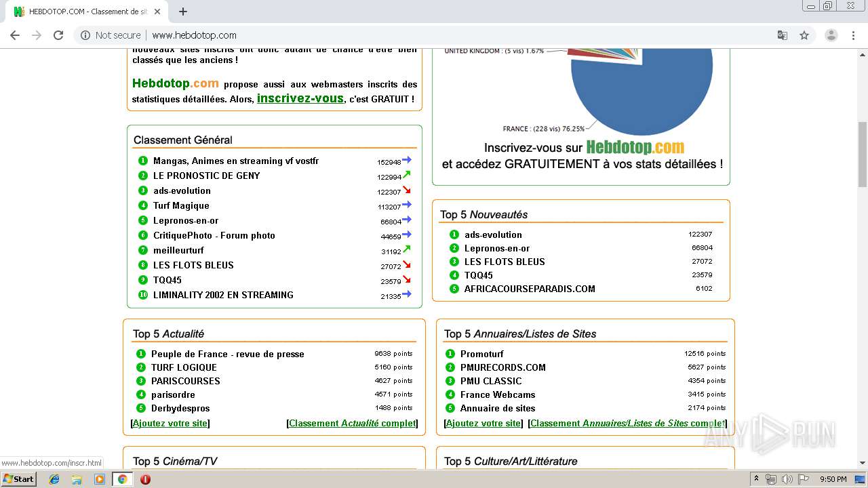Close the HEBDOTOP.COM tab
Screen dimensions: 868x488
pyautogui.click(x=158, y=12)
